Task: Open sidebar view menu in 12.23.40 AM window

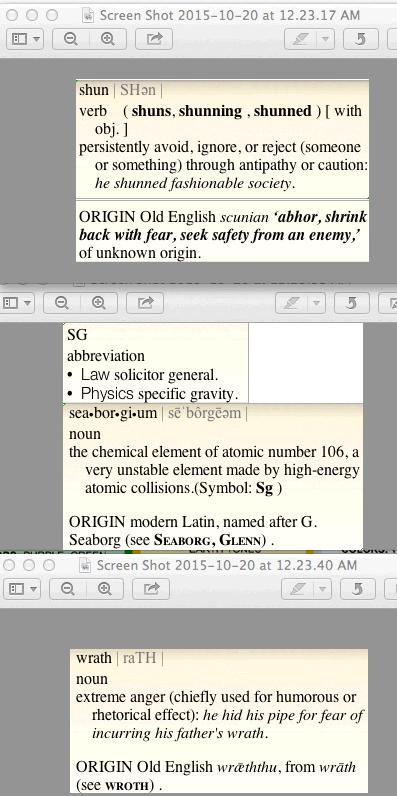Action: [22, 588]
